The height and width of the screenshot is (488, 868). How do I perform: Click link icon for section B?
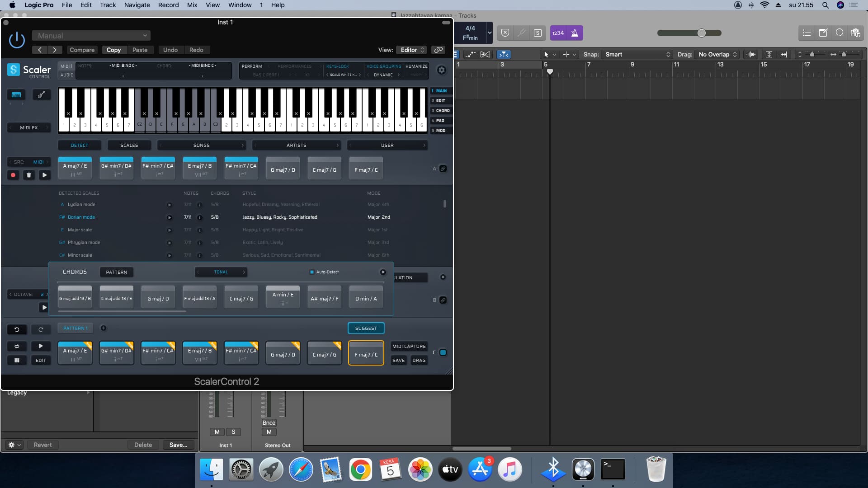pos(443,300)
